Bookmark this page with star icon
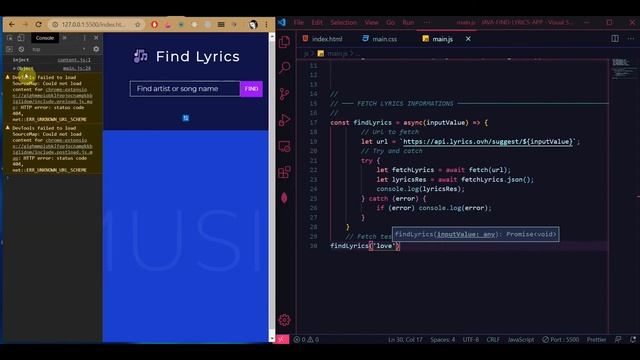 coord(138,24)
